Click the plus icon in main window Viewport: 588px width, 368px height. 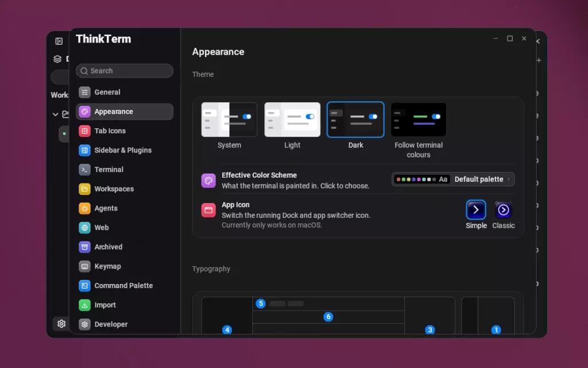pyautogui.click(x=539, y=60)
